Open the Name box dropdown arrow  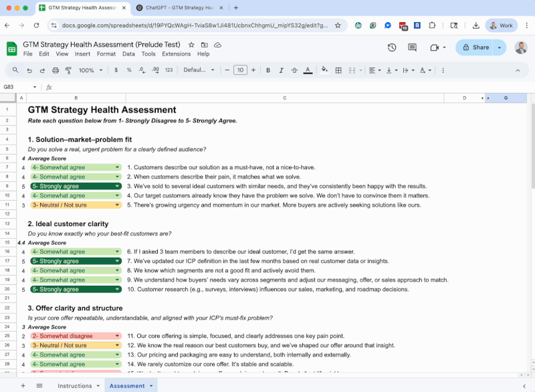point(35,87)
